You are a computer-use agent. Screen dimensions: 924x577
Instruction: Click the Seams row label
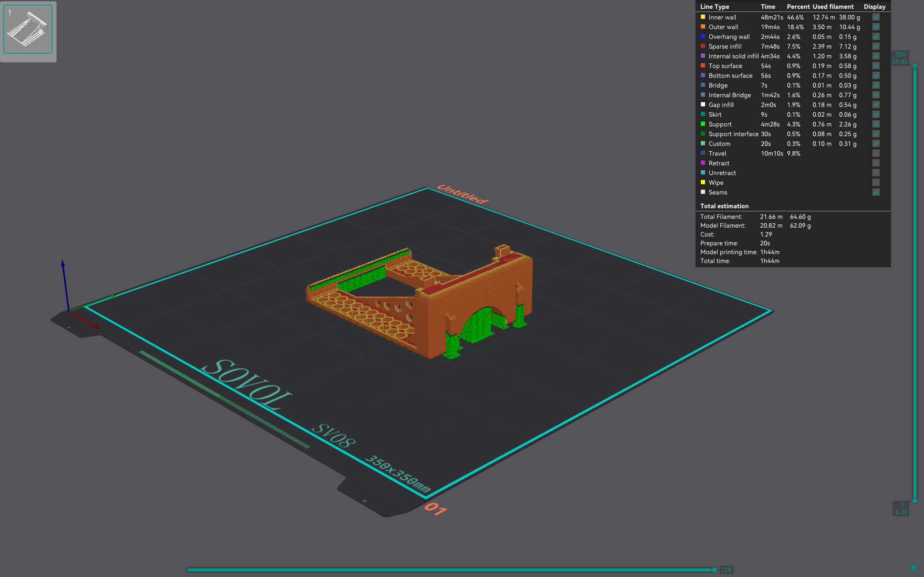click(x=718, y=192)
